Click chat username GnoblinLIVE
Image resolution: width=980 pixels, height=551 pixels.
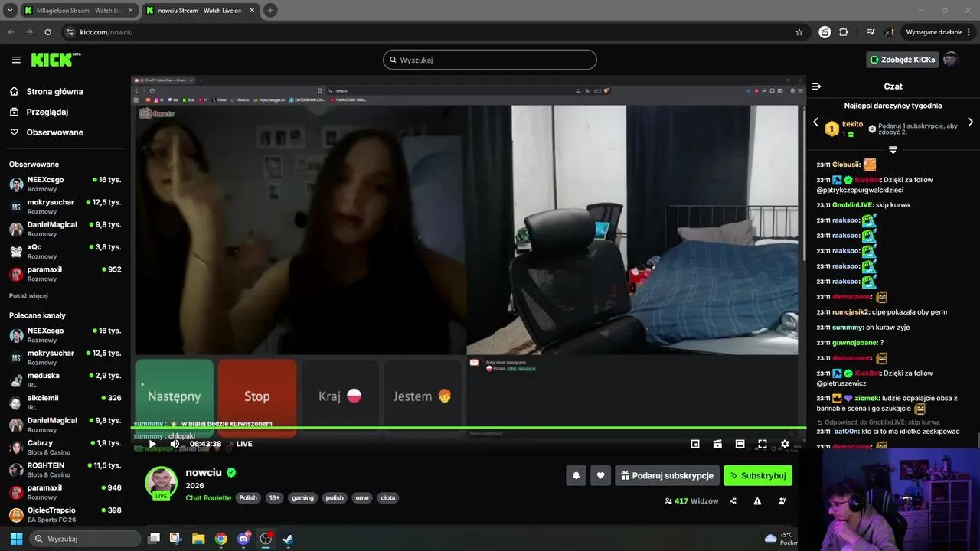(x=852, y=205)
